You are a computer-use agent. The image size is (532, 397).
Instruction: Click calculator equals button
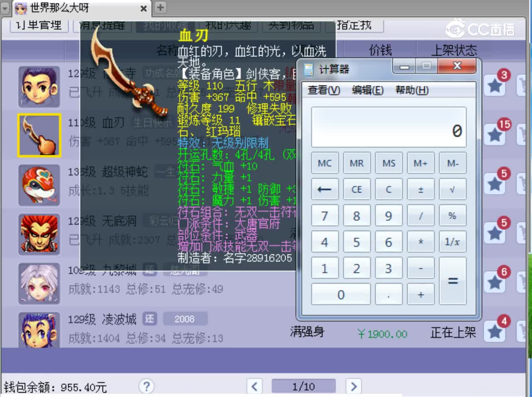453,281
